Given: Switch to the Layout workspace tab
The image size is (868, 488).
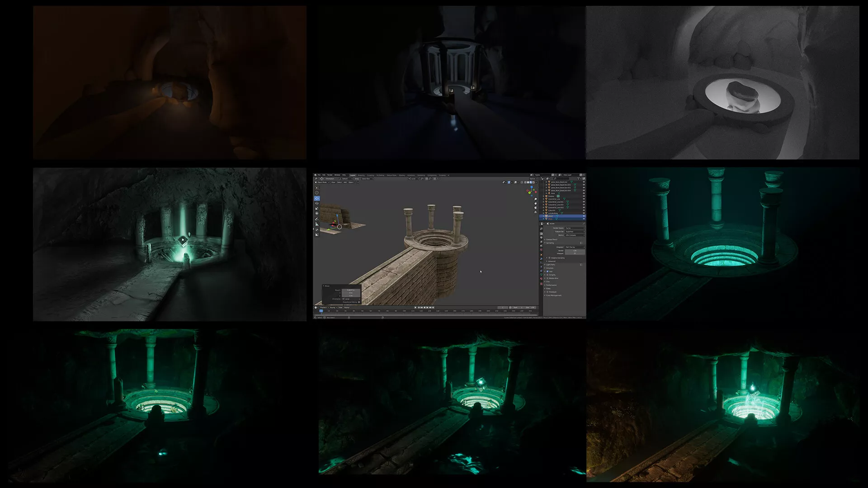Looking at the screenshot, I should [353, 175].
